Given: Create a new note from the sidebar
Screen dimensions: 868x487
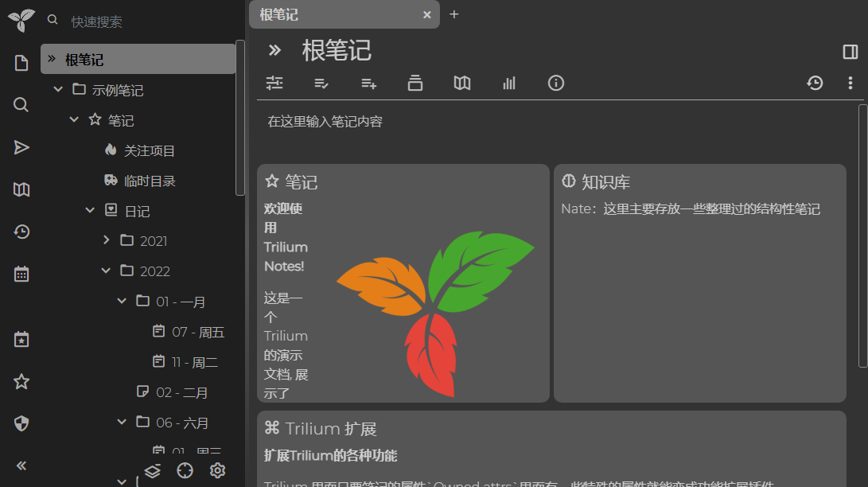Looking at the screenshot, I should click(x=21, y=63).
